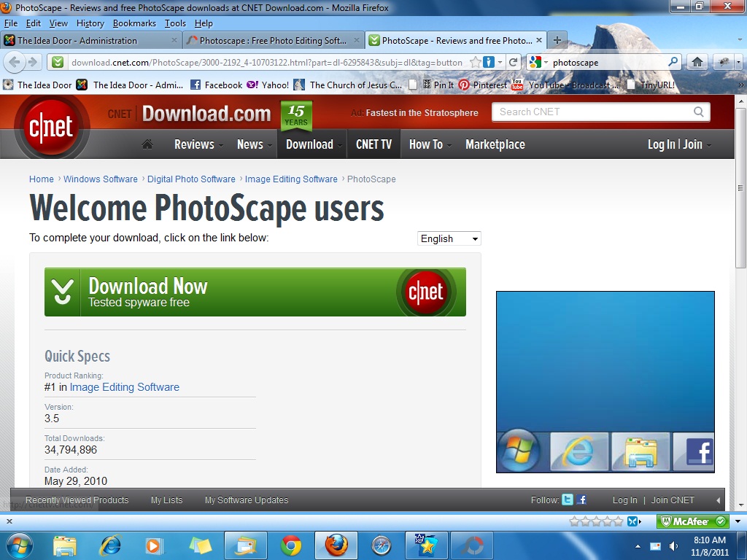Click the Pin It bookmarklet
Viewport: 747px width, 560px height.
pos(438,85)
